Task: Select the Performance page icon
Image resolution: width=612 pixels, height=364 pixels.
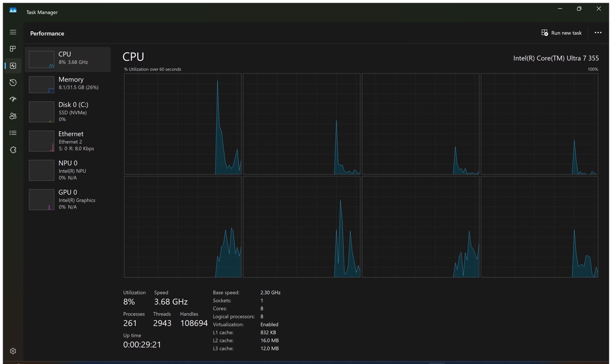Action: point(13,65)
